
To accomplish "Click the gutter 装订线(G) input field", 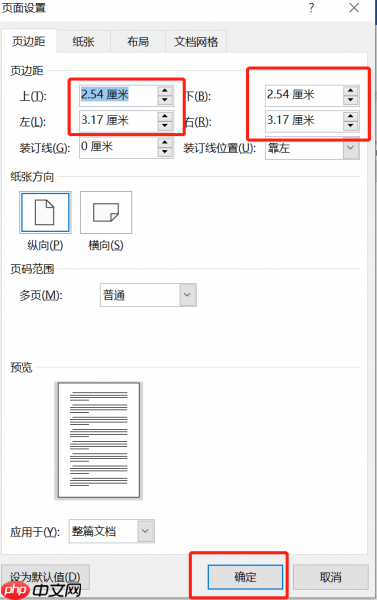I will [x=119, y=147].
